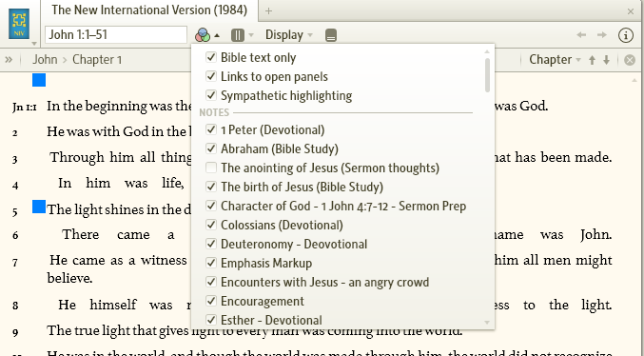Open the multiple resources columns icon

tap(238, 35)
